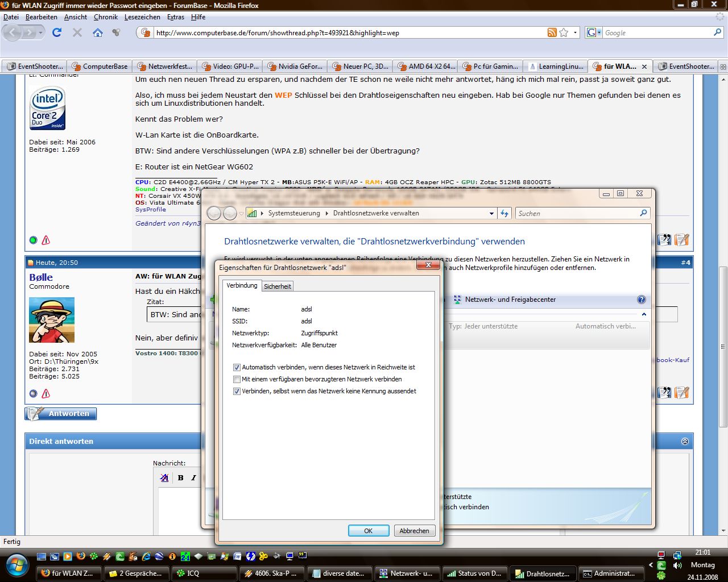Open the Lesezeichen menu
The image size is (728, 582).
142,17
